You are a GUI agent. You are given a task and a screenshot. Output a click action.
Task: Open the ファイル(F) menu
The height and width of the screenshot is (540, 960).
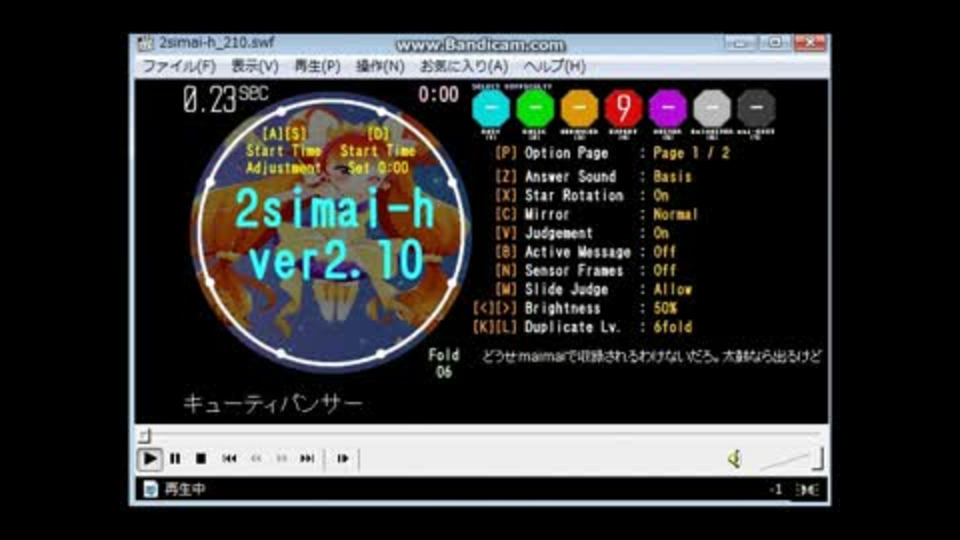[179, 66]
